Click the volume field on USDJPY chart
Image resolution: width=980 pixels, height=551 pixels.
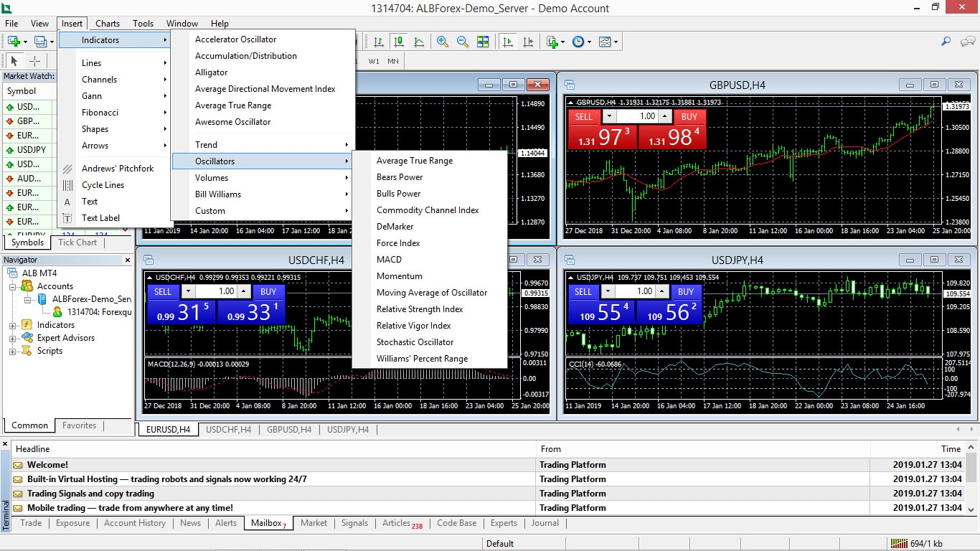pyautogui.click(x=635, y=291)
